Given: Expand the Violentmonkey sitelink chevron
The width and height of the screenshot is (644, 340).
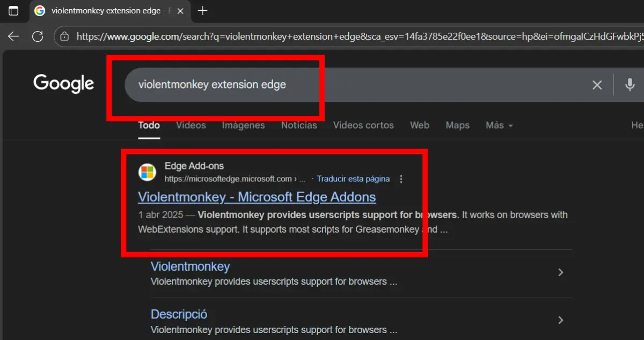Looking at the screenshot, I should (560, 272).
